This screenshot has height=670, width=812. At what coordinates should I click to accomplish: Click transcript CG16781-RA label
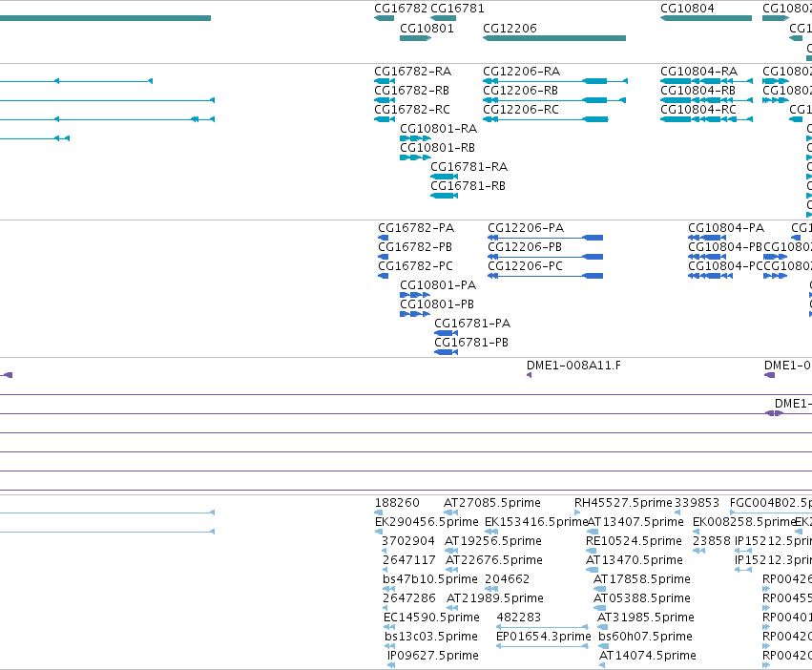pyautogui.click(x=468, y=167)
